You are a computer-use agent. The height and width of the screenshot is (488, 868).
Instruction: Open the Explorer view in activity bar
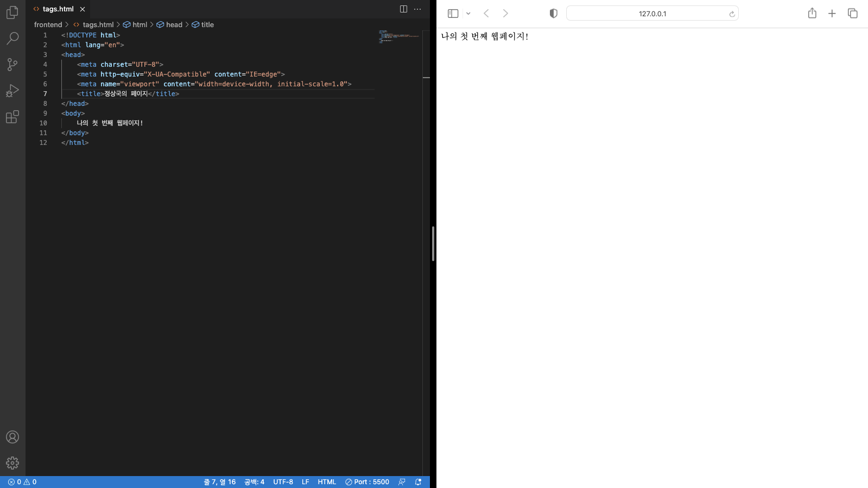(x=12, y=12)
